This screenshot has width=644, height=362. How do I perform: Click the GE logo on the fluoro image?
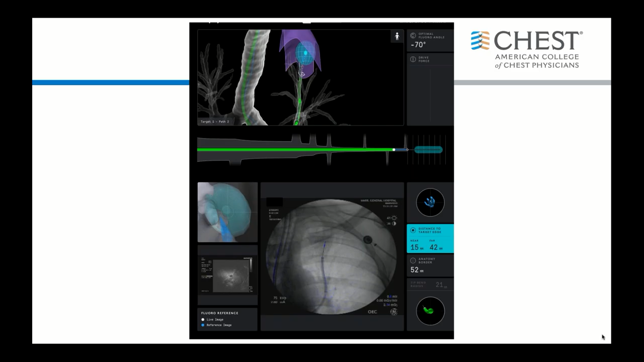tap(394, 312)
